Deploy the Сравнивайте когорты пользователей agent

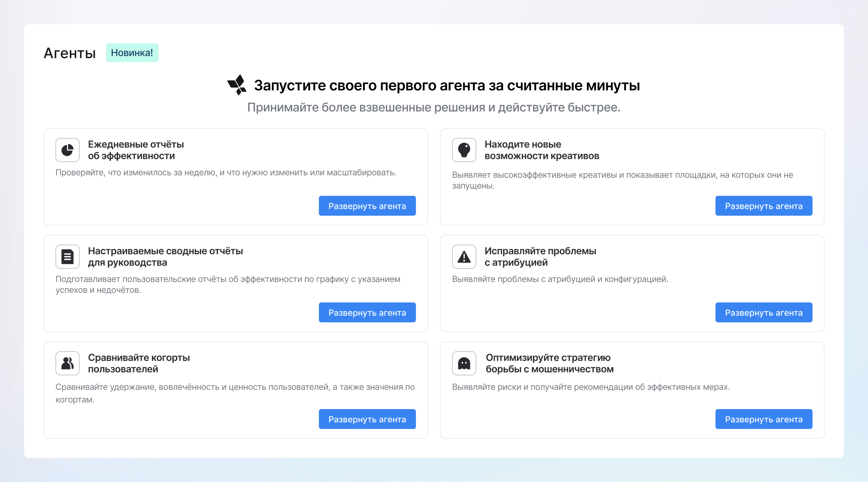click(x=367, y=419)
